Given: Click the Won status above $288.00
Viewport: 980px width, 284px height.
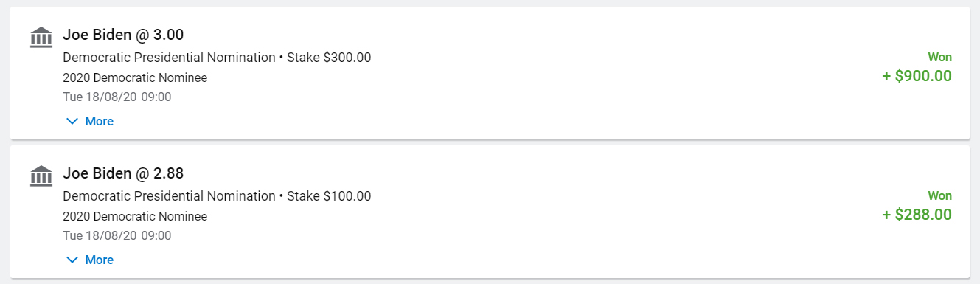Looking at the screenshot, I should tap(939, 195).
